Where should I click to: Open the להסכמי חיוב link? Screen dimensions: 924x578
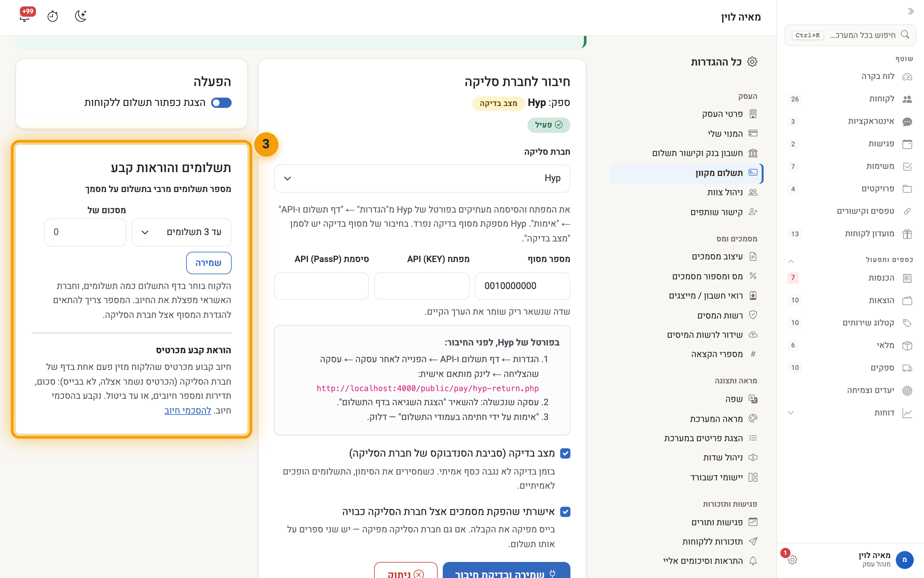tap(187, 411)
